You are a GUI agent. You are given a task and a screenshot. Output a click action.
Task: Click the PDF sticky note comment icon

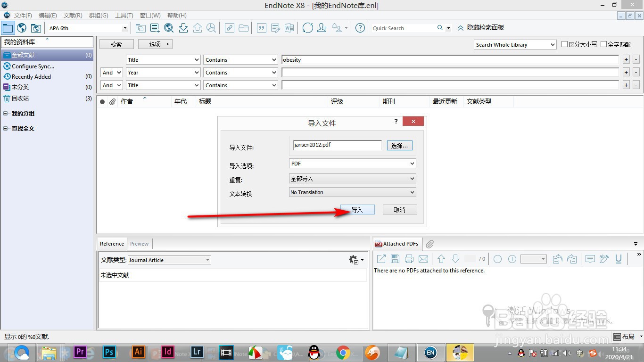pyautogui.click(x=590, y=259)
